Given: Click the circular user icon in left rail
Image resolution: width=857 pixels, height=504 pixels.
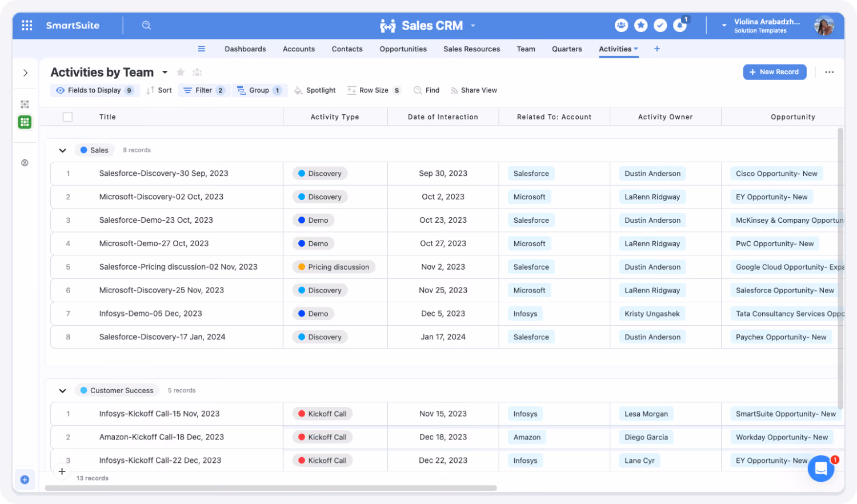Looking at the screenshot, I should coord(25,163).
